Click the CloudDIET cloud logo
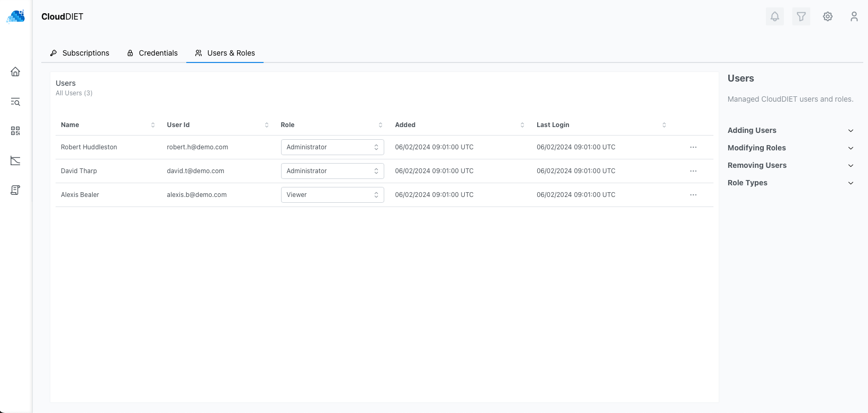The image size is (868, 413). point(16,16)
